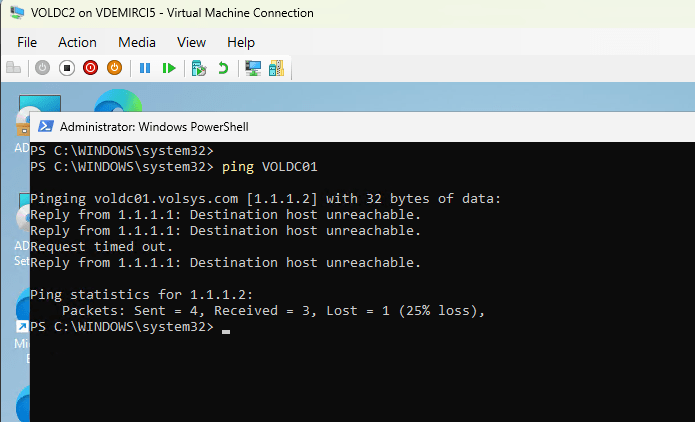Viewport: 695px width, 422px height.
Task: Open the View menu
Action: coord(191,42)
